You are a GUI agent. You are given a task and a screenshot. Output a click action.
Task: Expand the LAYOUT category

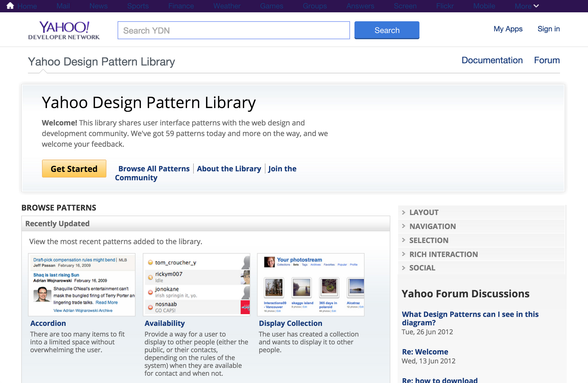pyautogui.click(x=424, y=212)
